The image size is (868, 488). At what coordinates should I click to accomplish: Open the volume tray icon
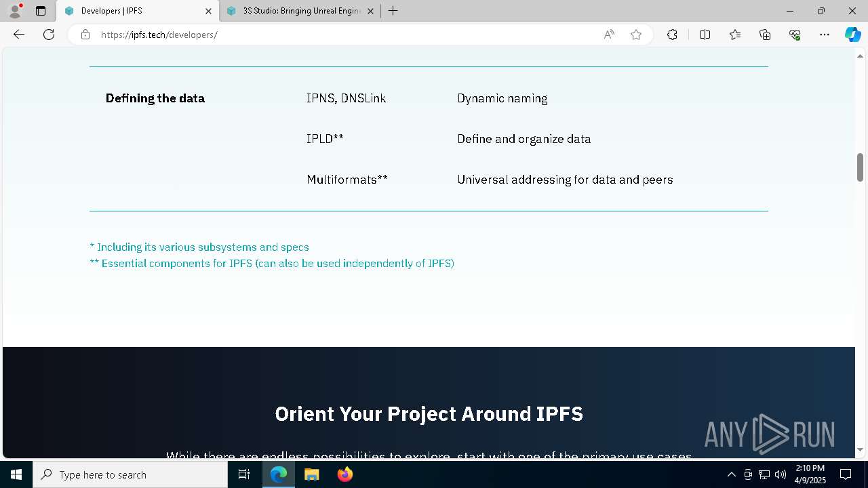tap(781, 474)
